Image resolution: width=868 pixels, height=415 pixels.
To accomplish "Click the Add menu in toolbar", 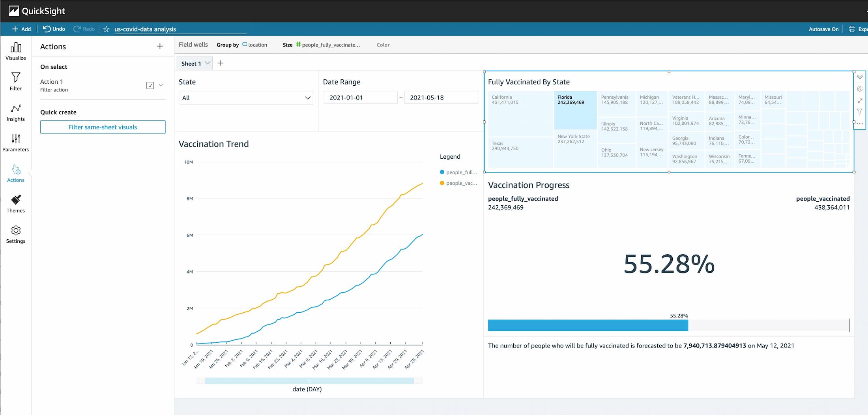I will [x=21, y=29].
